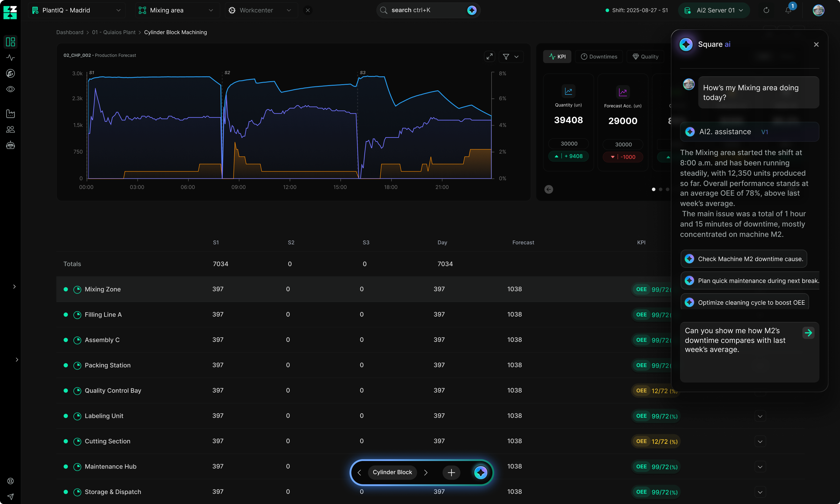Image resolution: width=840 pixels, height=504 pixels.
Task: Click the Check Machine M2 downtime cause suggestion
Action: [744, 258]
